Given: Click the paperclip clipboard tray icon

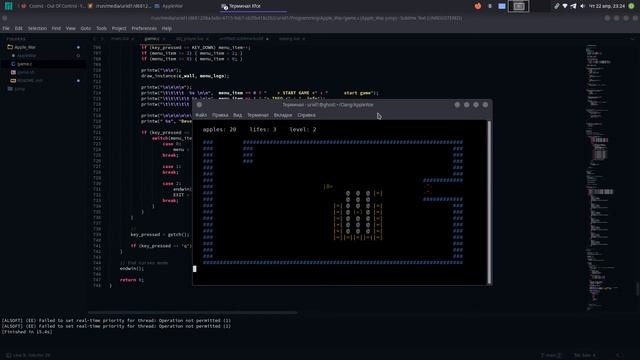Looking at the screenshot, I should (x=556, y=6).
